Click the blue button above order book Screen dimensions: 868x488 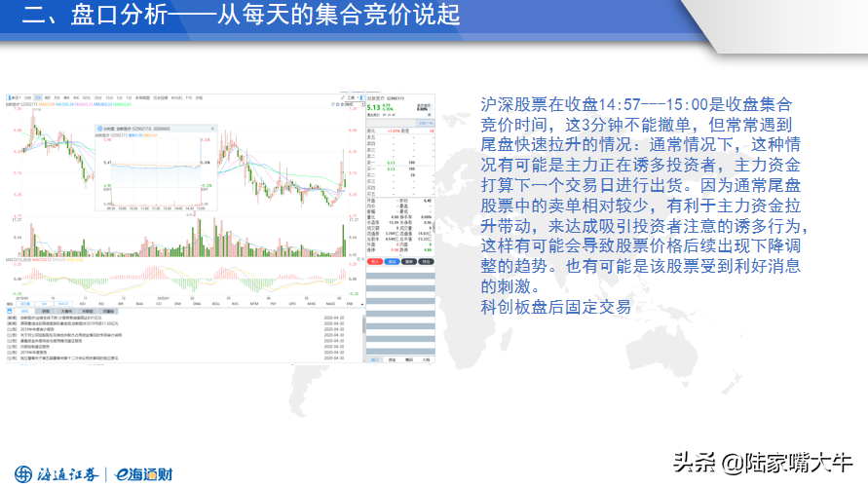tap(425, 123)
